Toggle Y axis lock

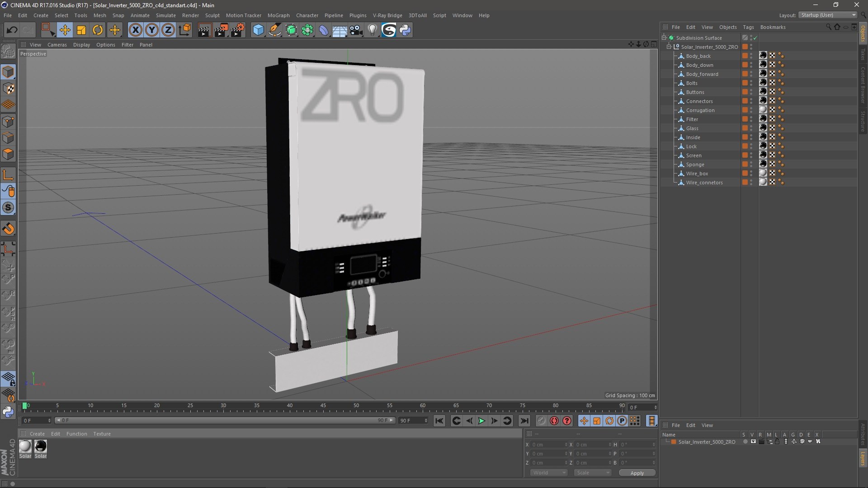[x=152, y=30]
